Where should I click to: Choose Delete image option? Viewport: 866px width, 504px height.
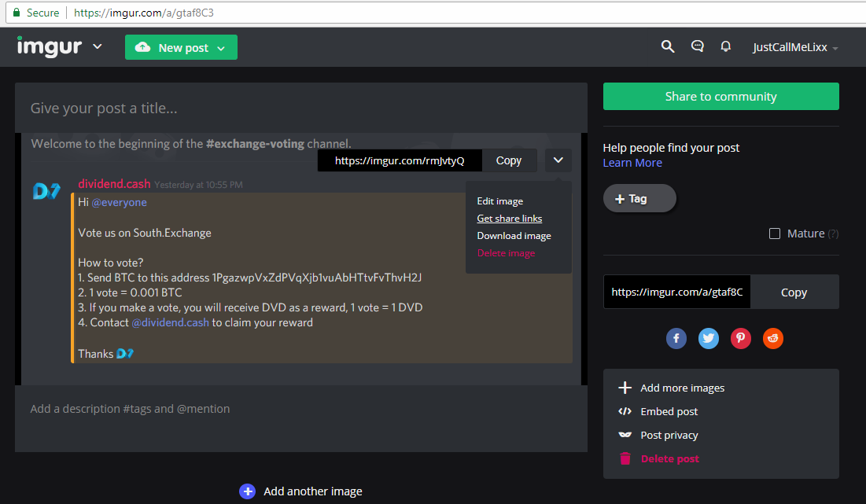click(506, 253)
